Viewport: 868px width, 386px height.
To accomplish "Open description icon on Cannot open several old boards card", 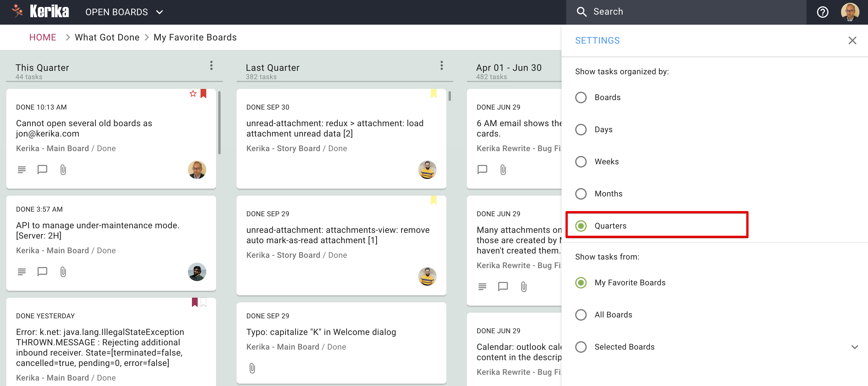I will [x=21, y=170].
